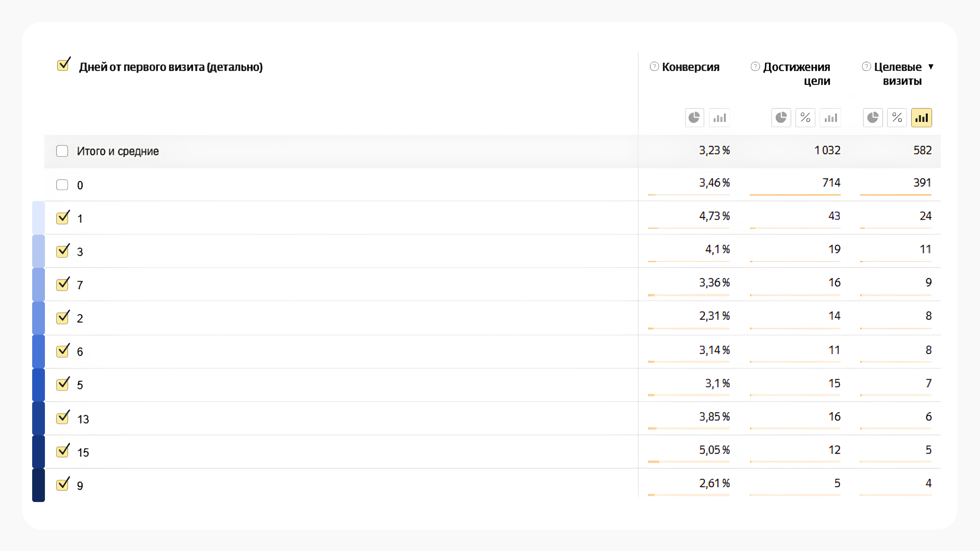Select pie chart icon under Достижения цели

point(781,118)
